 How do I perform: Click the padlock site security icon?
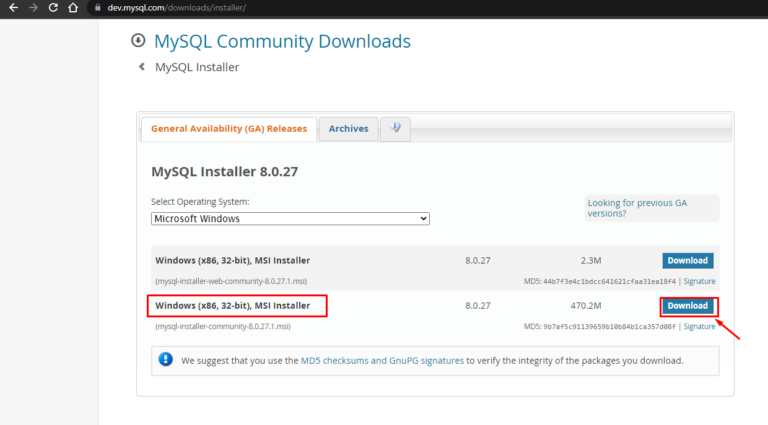[x=97, y=8]
